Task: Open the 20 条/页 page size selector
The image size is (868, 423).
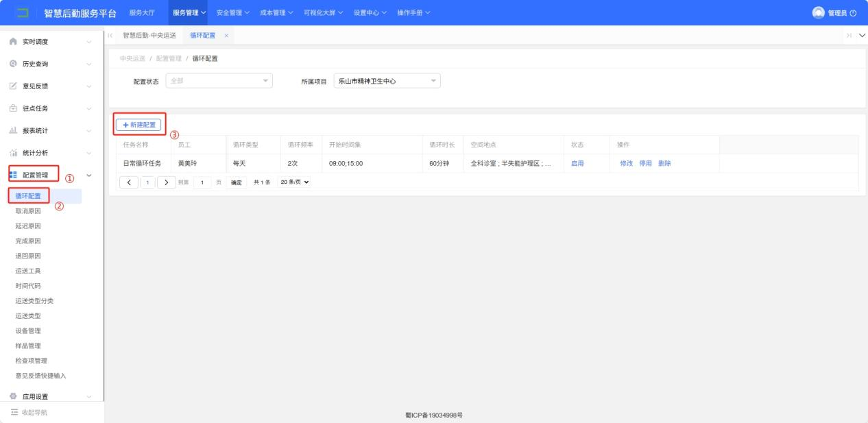Action: click(294, 182)
